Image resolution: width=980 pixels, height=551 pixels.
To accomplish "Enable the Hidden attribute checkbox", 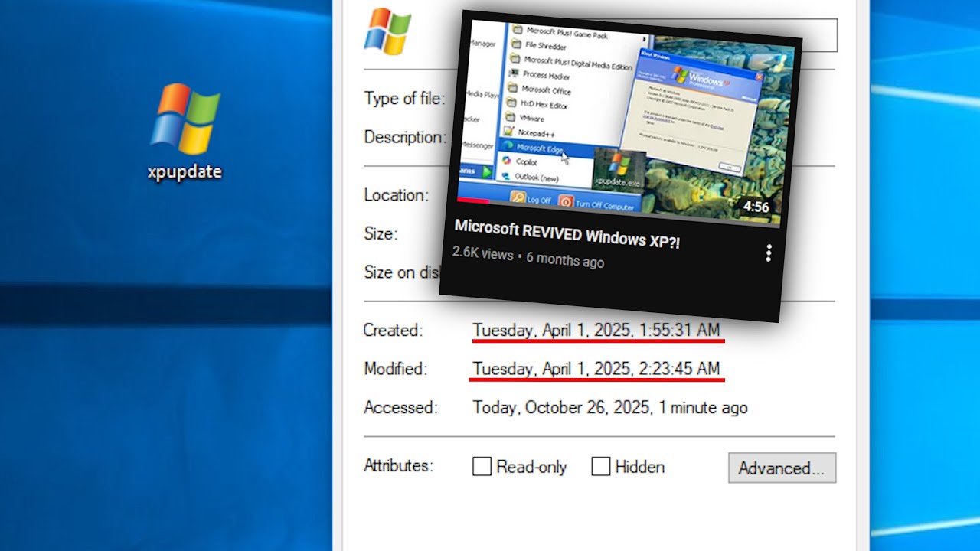I will click(x=601, y=467).
